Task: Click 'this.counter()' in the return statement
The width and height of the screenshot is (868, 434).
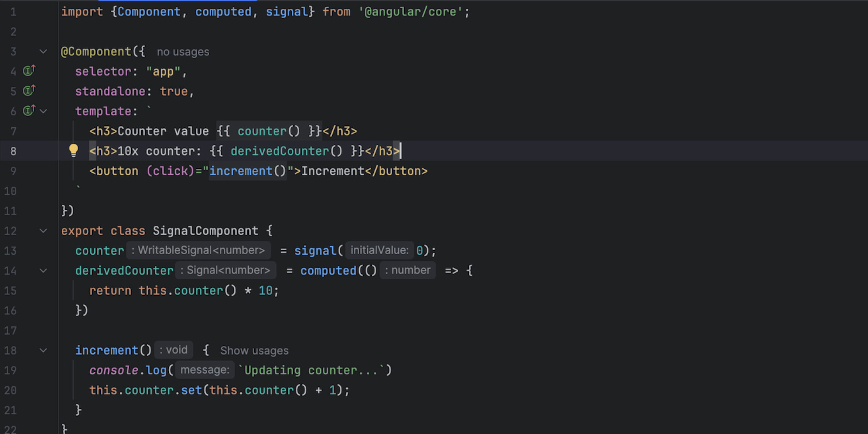Action: point(188,291)
